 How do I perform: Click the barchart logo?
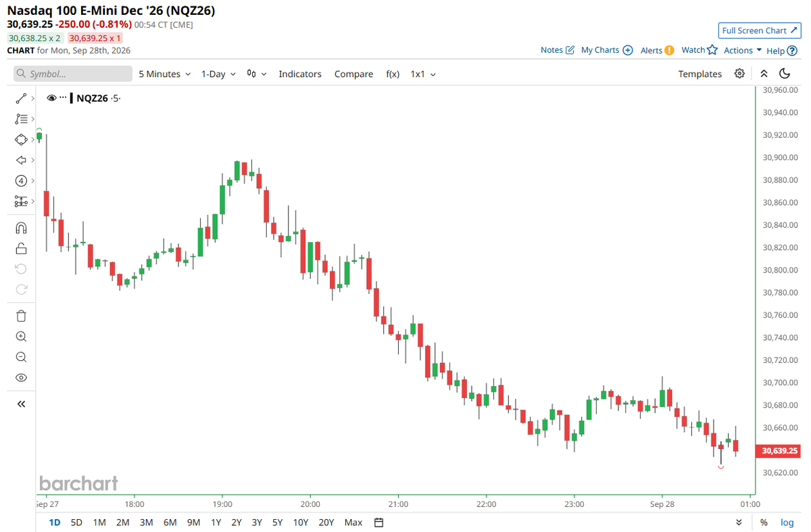[78, 483]
